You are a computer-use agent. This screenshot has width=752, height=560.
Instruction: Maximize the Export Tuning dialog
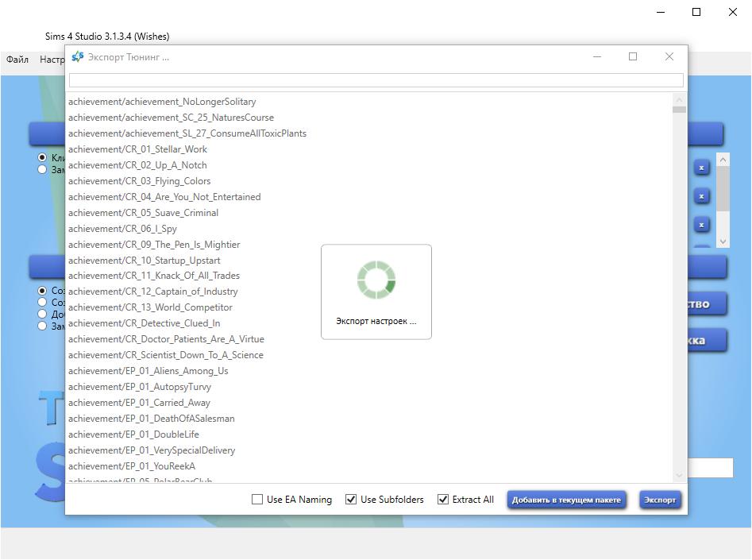coord(633,56)
